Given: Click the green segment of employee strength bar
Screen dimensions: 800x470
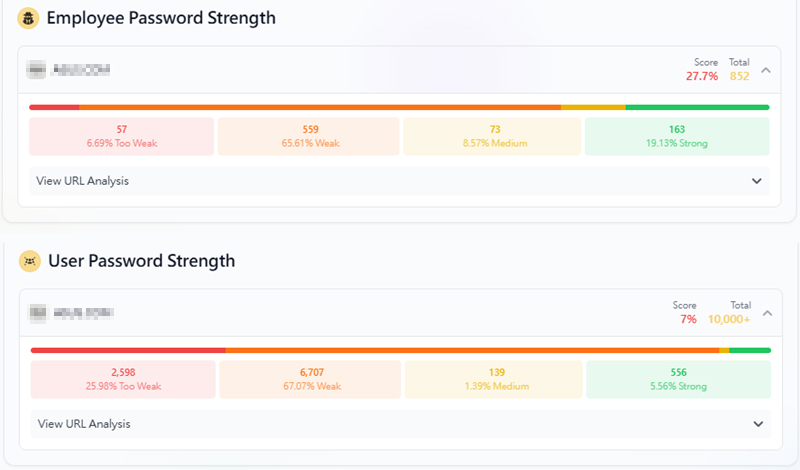Looking at the screenshot, I should tap(697, 107).
